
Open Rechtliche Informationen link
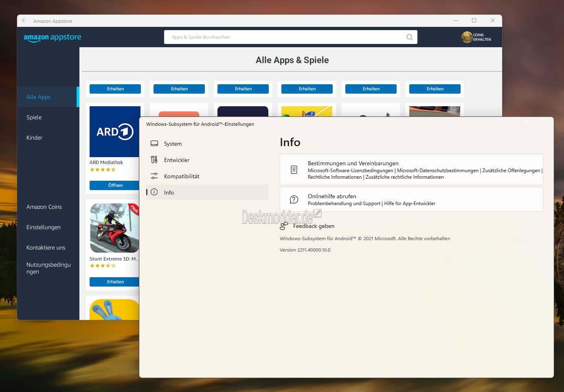[x=335, y=177]
